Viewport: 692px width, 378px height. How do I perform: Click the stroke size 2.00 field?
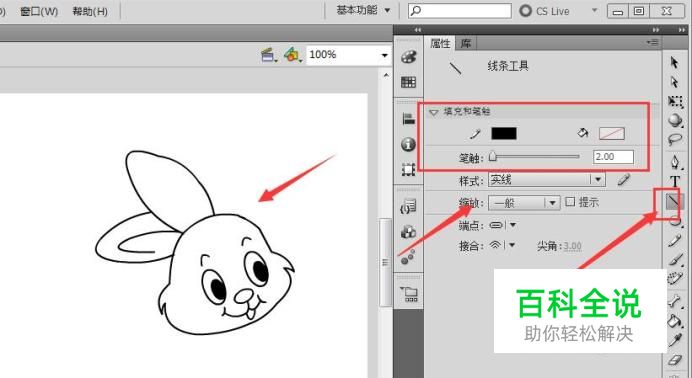(613, 157)
